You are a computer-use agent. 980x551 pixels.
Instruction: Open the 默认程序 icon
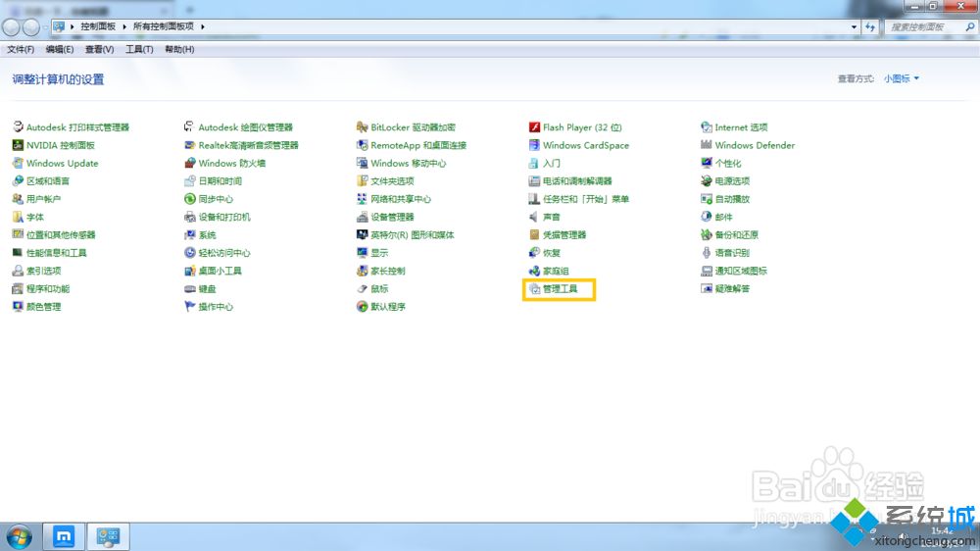[x=362, y=307]
